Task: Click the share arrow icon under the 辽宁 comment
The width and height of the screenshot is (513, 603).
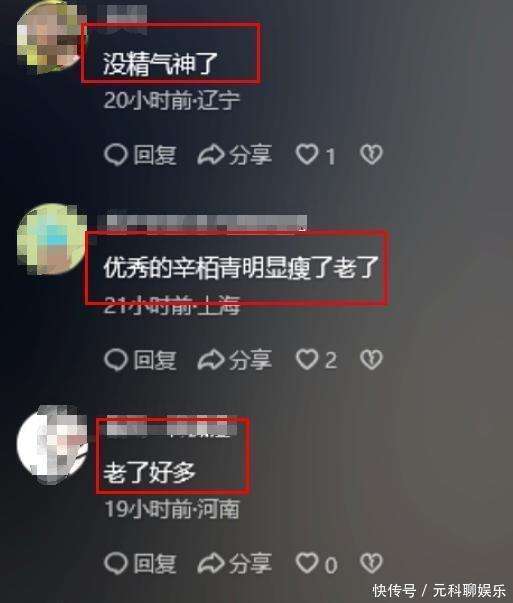Action: pyautogui.click(x=211, y=155)
